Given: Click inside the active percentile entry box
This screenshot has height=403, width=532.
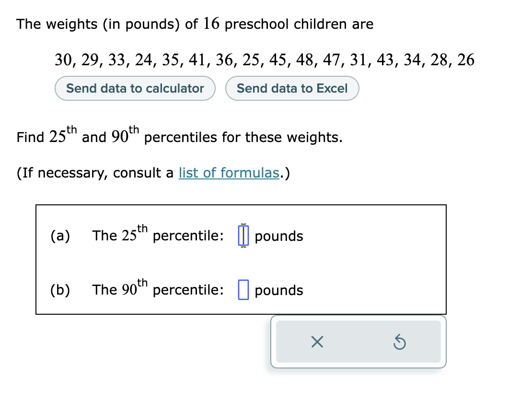Looking at the screenshot, I should (243, 236).
